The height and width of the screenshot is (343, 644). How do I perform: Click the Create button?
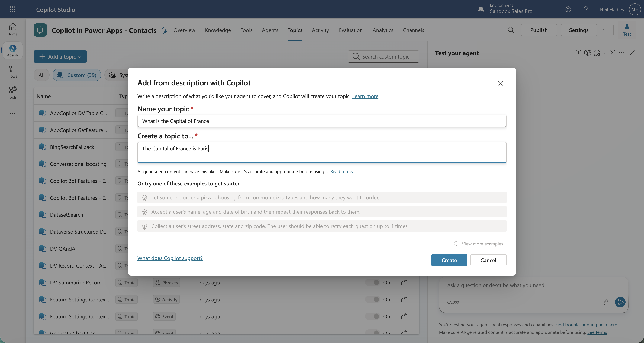[449, 260]
